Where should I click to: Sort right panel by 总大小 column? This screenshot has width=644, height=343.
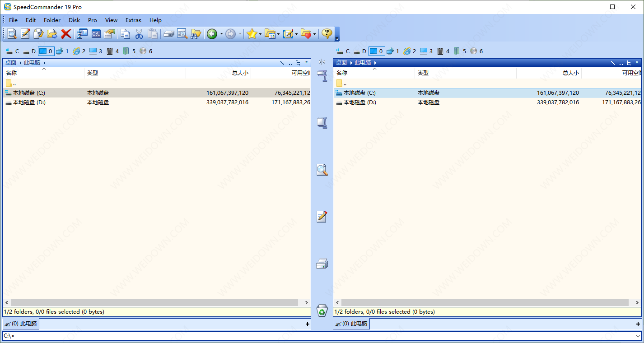point(549,73)
